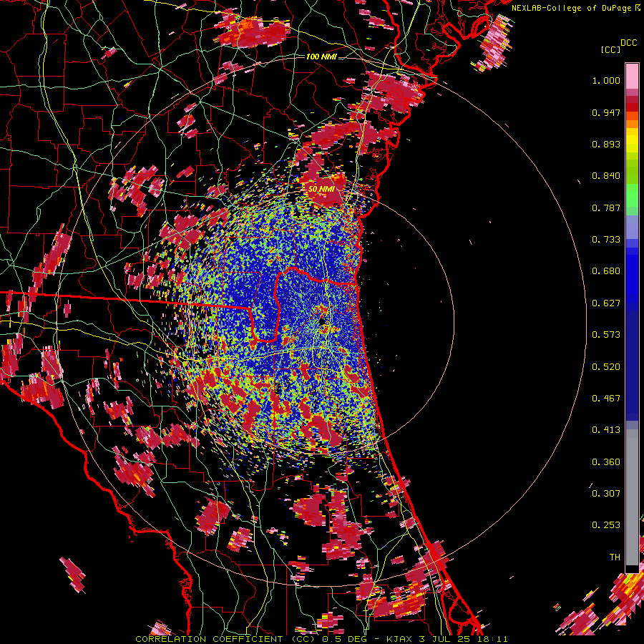Select the 0.573 scale label
This screenshot has width=644, height=644.
[x=606, y=335]
